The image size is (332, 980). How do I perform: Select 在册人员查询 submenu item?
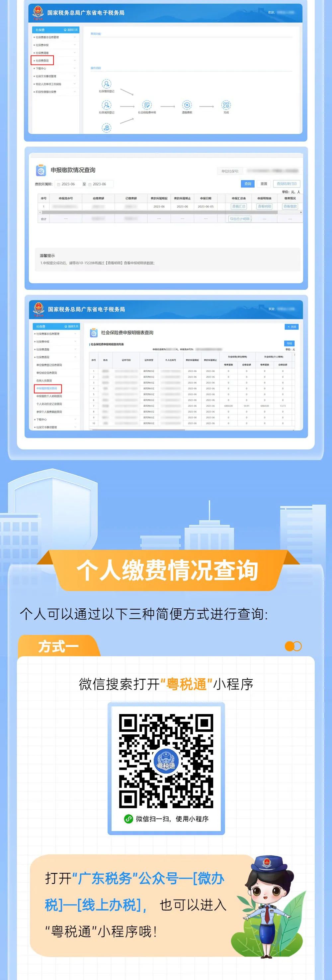[44, 380]
